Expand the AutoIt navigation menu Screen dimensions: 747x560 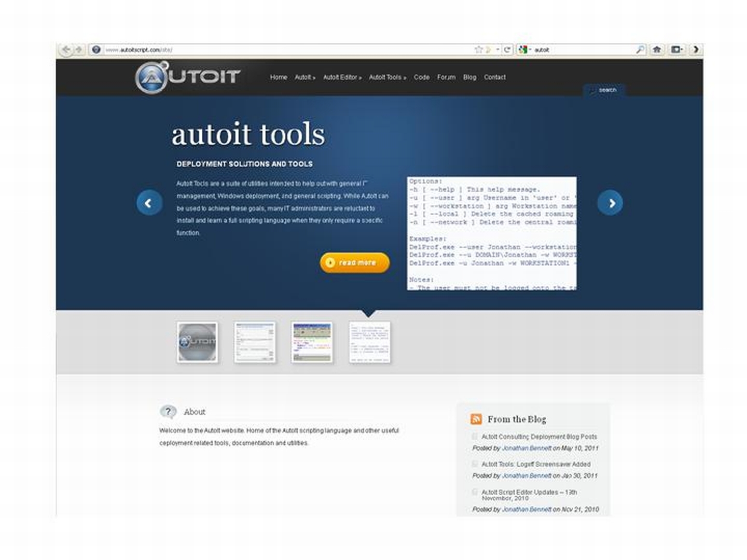305,77
